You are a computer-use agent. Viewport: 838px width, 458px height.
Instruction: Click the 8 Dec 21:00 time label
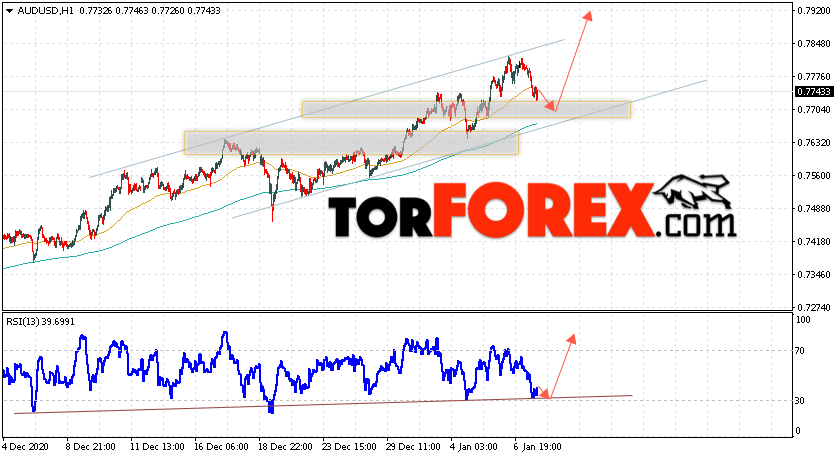(90, 447)
